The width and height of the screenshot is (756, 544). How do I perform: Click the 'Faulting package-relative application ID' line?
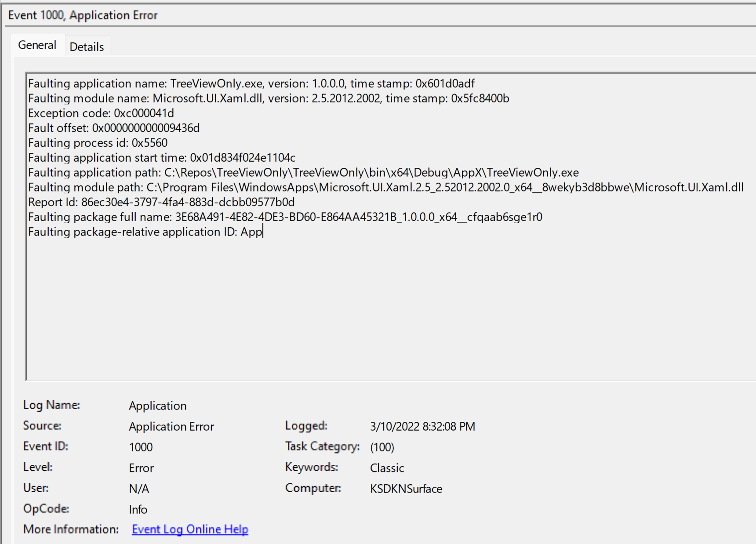point(145,232)
